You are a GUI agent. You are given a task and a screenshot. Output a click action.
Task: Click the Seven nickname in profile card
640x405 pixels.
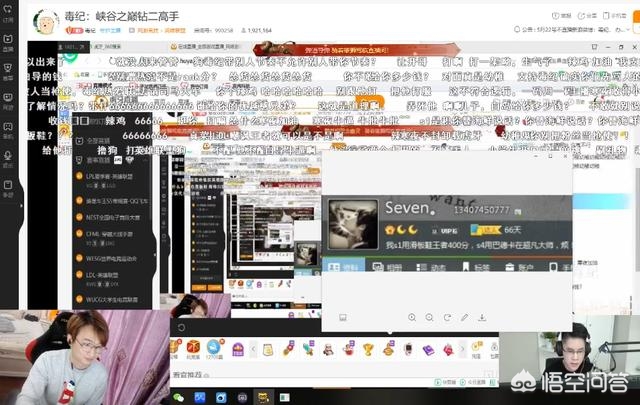[410, 208]
